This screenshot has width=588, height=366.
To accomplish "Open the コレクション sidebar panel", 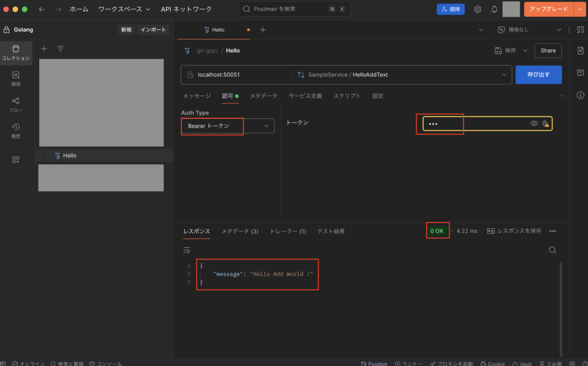I will tap(16, 53).
